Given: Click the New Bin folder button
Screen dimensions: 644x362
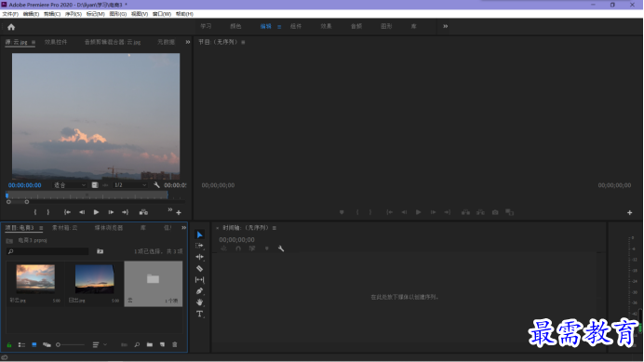Looking at the screenshot, I should tap(150, 344).
